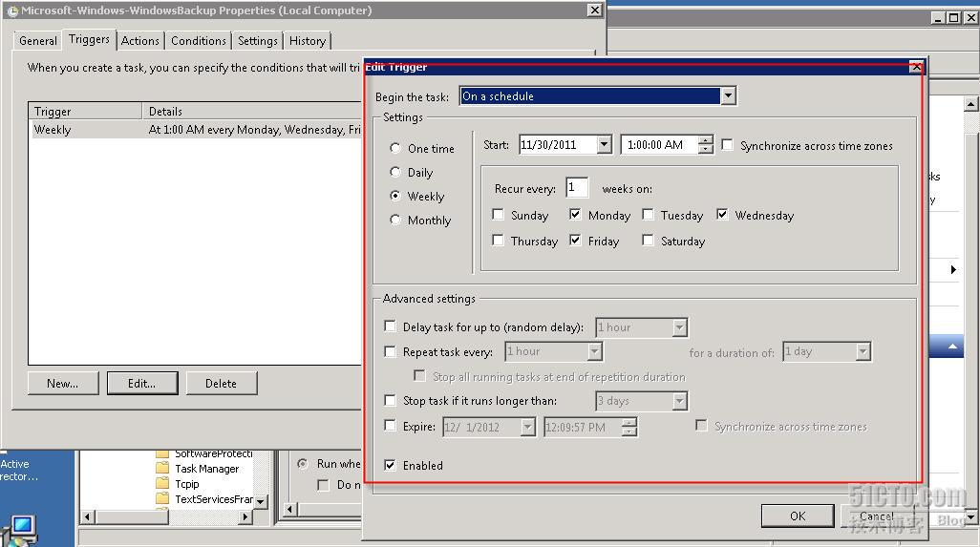Click the Delete trigger button

tap(222, 384)
